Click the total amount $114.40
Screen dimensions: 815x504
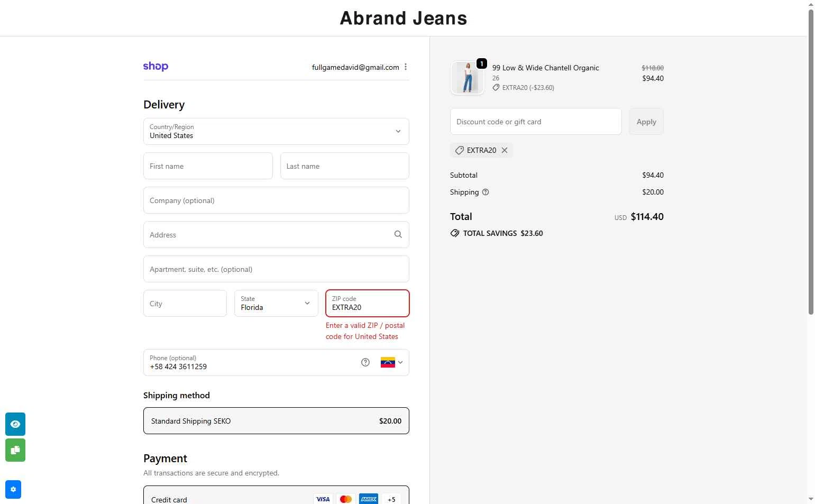(647, 216)
